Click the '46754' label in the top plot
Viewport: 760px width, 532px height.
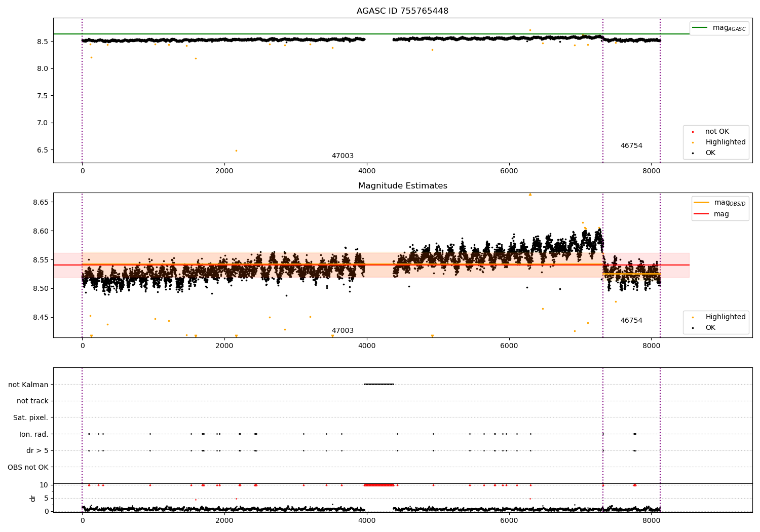click(631, 146)
